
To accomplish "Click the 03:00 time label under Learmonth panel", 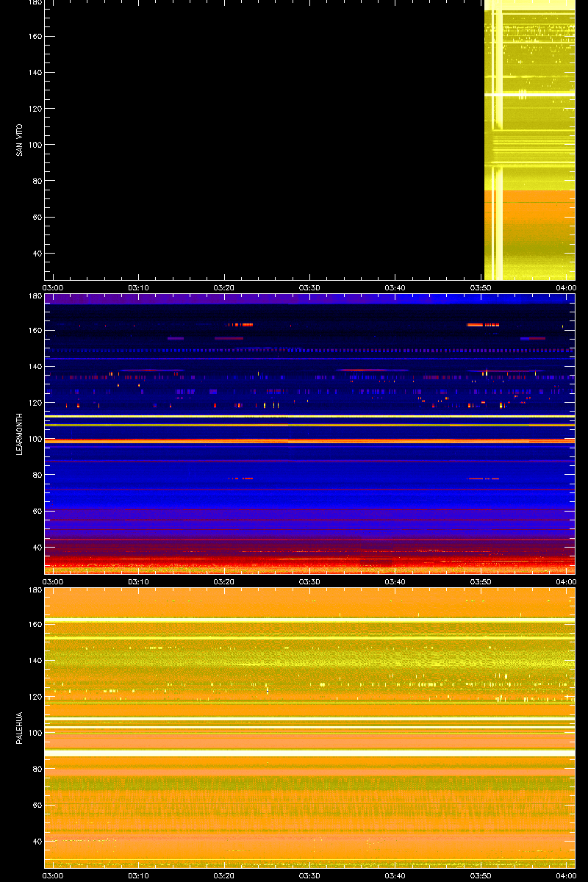I will [53, 582].
